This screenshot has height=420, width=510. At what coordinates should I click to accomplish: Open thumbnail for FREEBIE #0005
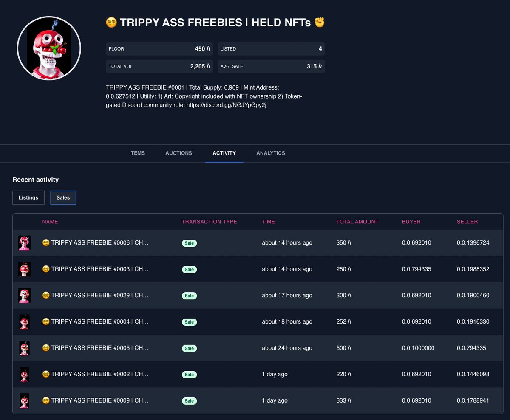(24, 348)
